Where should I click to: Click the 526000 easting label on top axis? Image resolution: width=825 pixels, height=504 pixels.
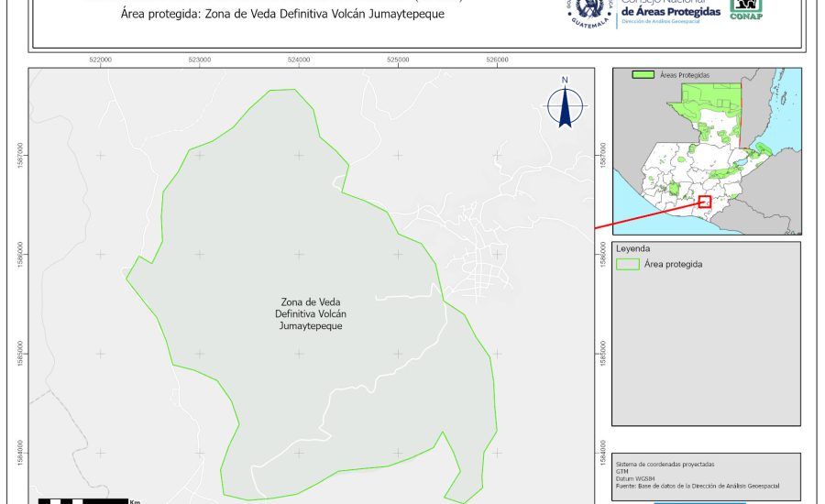tap(496, 60)
